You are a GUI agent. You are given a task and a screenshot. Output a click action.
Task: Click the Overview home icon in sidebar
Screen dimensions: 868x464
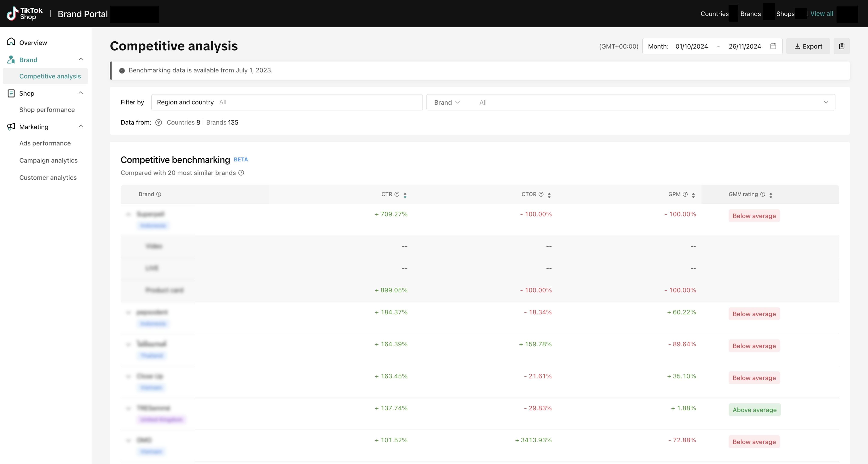tap(11, 42)
